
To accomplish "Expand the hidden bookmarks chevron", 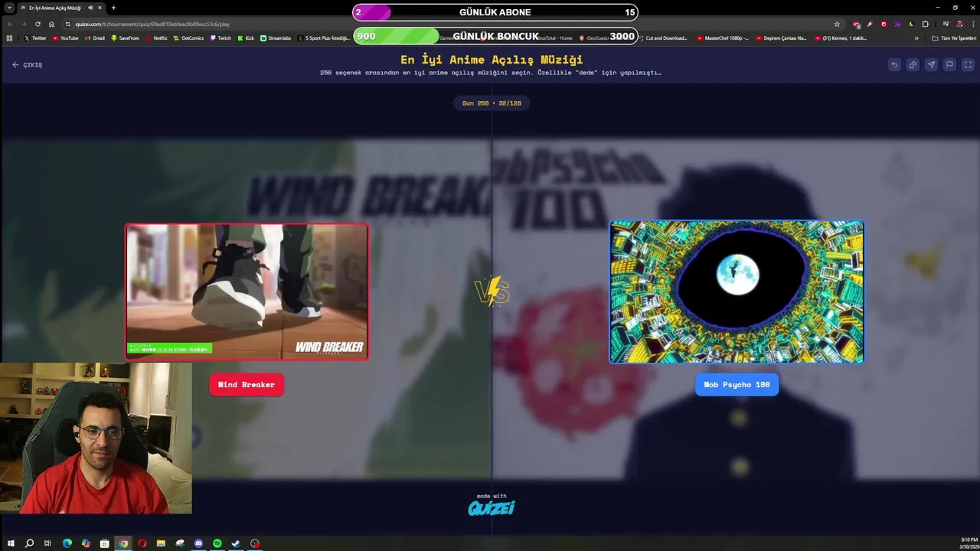I will point(916,37).
